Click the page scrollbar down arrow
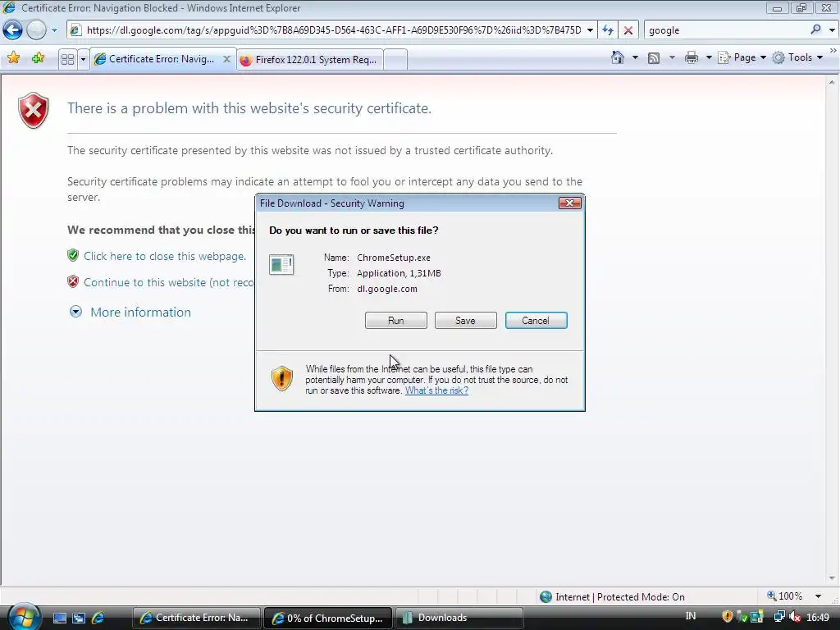This screenshot has height=630, width=840. click(832, 578)
